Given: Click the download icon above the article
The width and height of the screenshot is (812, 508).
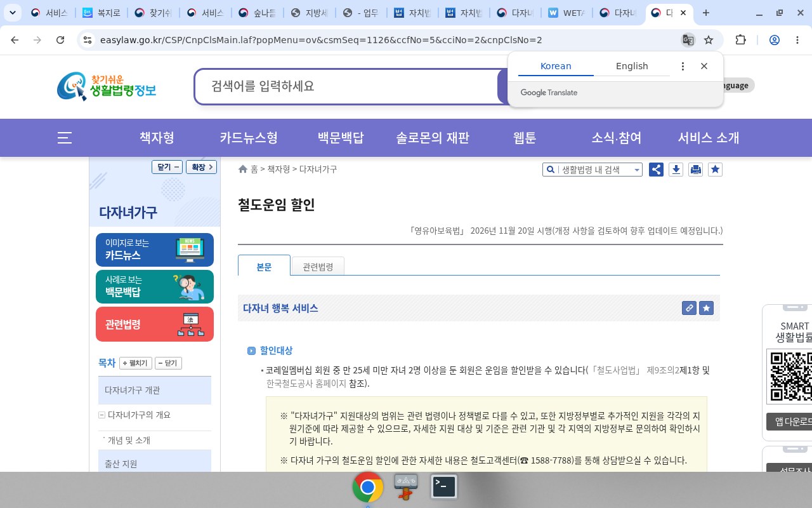Looking at the screenshot, I should (x=676, y=170).
